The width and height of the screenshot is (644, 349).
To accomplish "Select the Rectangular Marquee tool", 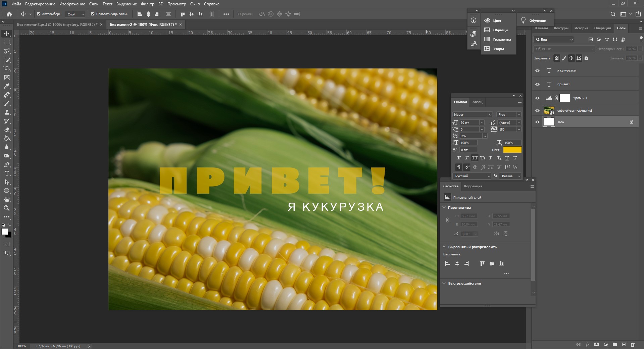I will coord(7,42).
